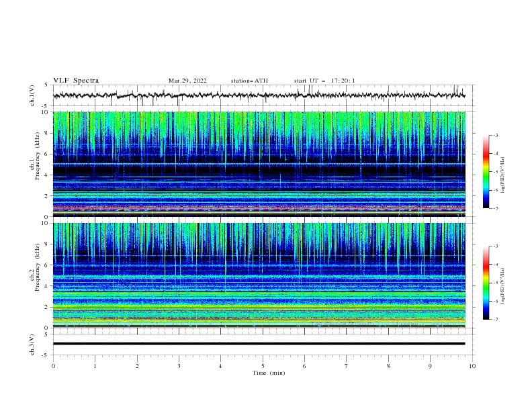Click time axis tick label "6"
532x411 pixels.
(x=304, y=366)
